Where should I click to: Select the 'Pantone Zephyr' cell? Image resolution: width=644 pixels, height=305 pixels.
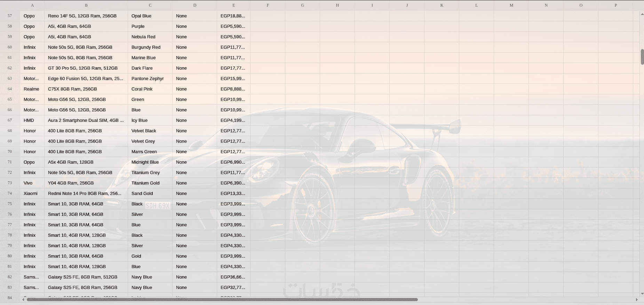click(x=150, y=78)
